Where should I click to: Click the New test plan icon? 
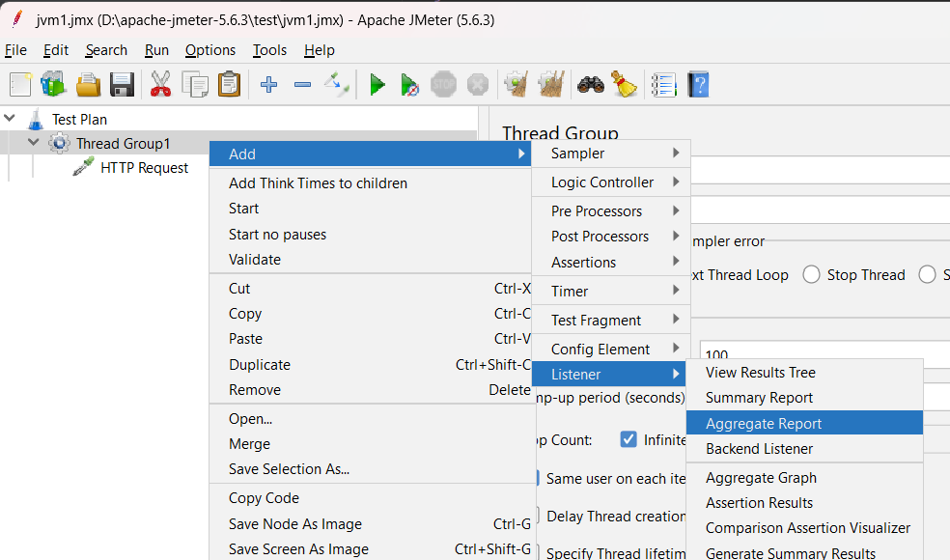[x=20, y=85]
